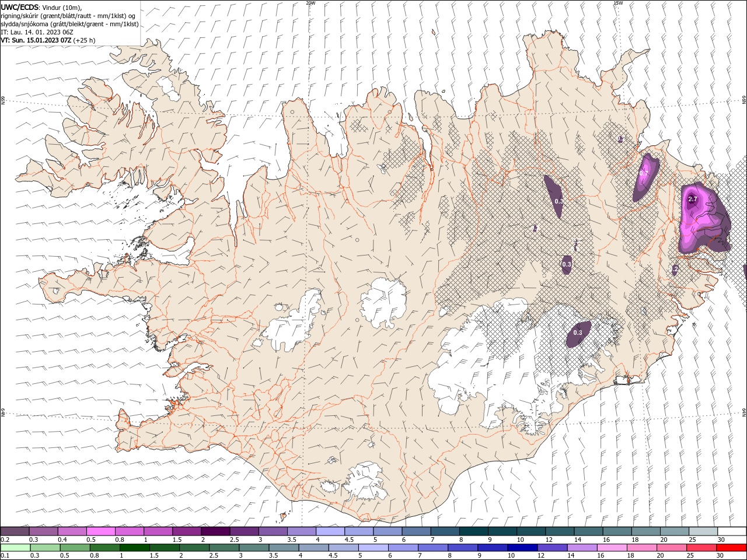This screenshot has width=747, height=560.
Task: Click the snow legend swatch between 0.2 and 0.3
Action: [15, 531]
